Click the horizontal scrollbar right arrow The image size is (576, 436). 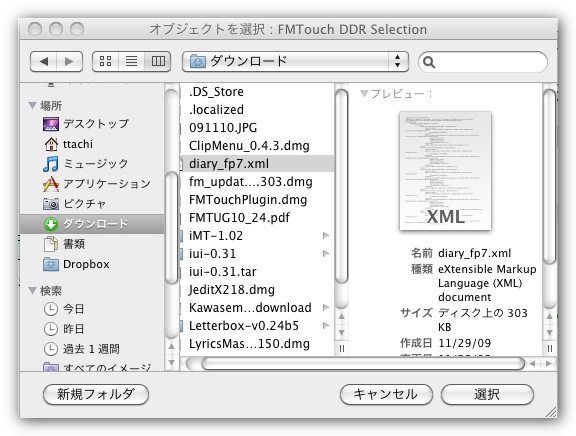coord(548,364)
